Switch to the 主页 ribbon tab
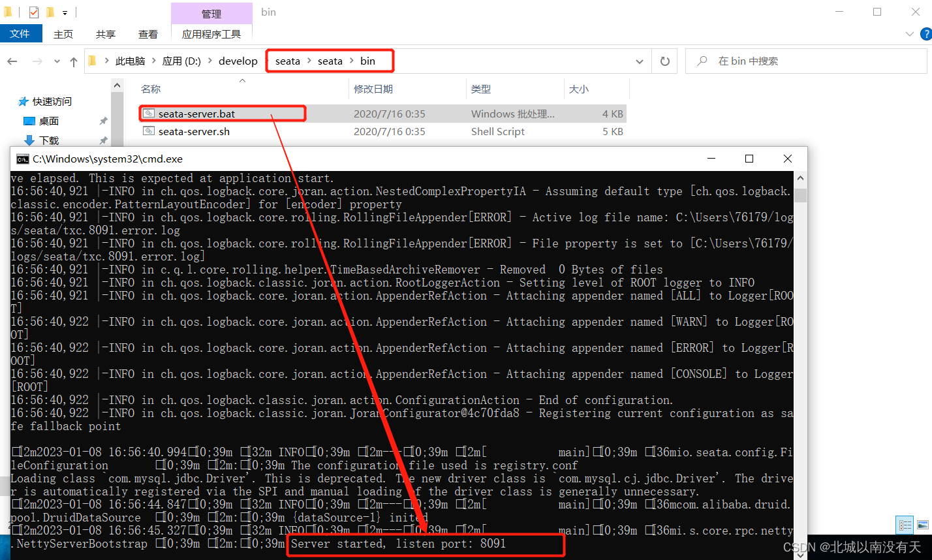Screen dimensions: 932x560 (63, 34)
